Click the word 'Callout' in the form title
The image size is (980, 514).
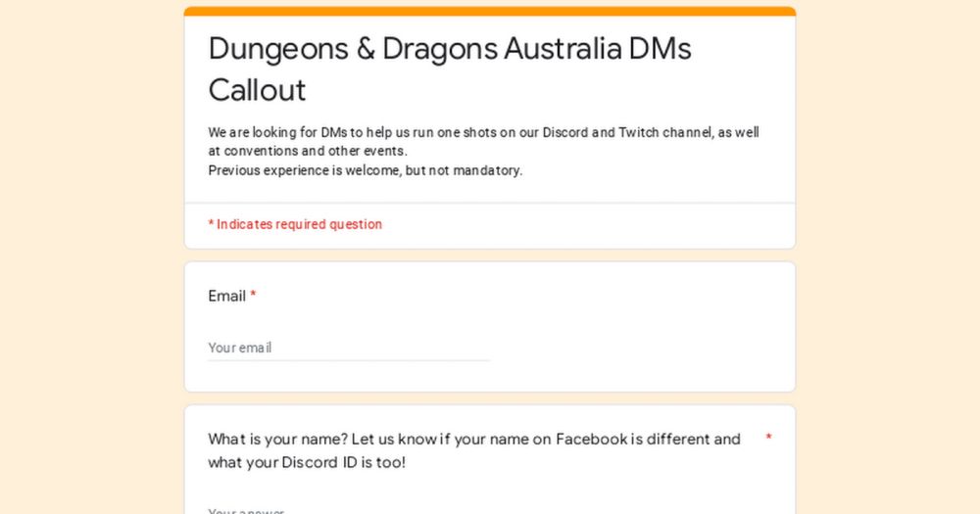pos(257,90)
